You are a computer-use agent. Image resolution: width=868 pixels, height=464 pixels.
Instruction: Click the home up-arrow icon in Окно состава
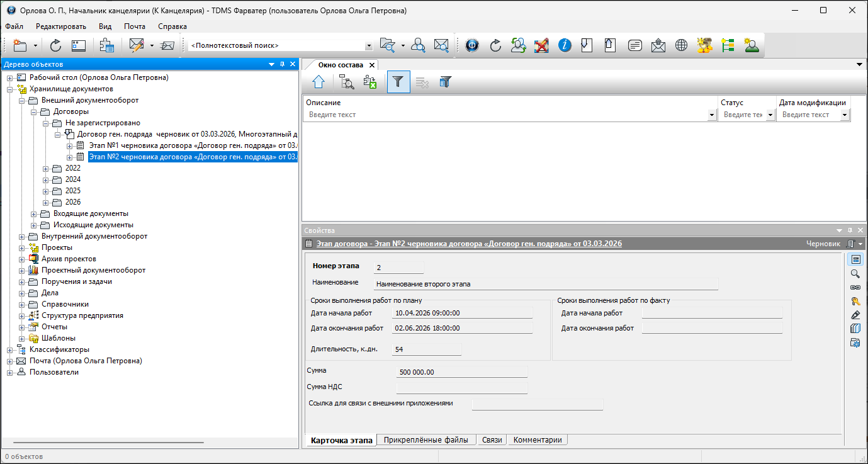click(x=318, y=82)
